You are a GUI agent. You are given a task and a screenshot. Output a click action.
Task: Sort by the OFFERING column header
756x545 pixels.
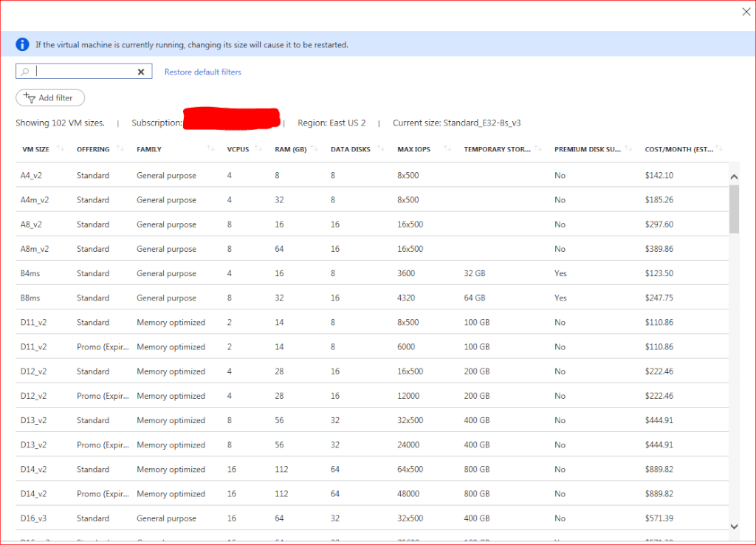93,149
